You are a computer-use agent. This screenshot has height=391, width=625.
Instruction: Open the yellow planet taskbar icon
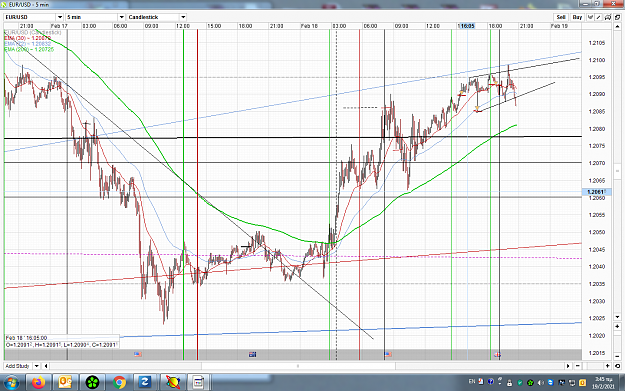point(173,383)
